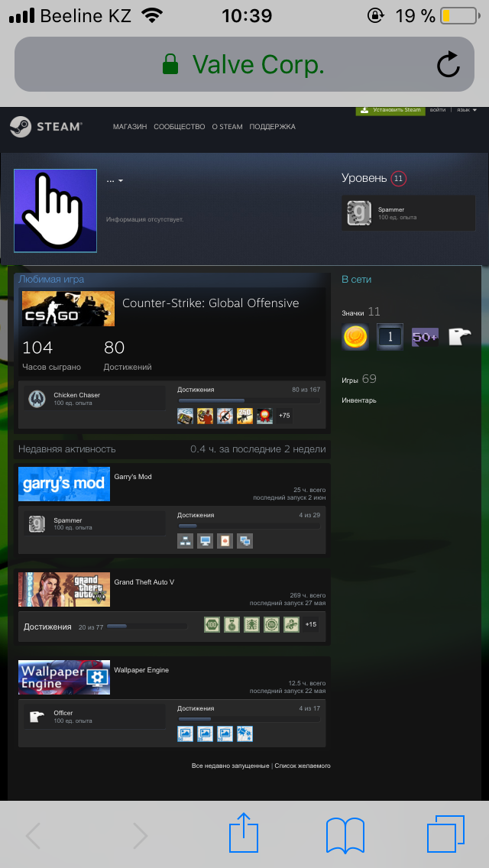Click the green Установить Steam button
The height and width of the screenshot is (868, 489).
[390, 109]
